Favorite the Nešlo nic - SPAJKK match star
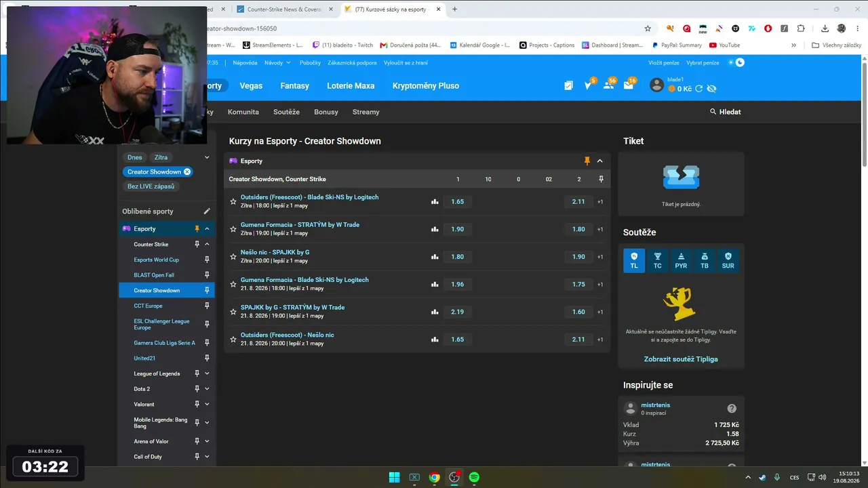Screen dimensions: 868x488 pyautogui.click(x=233, y=256)
